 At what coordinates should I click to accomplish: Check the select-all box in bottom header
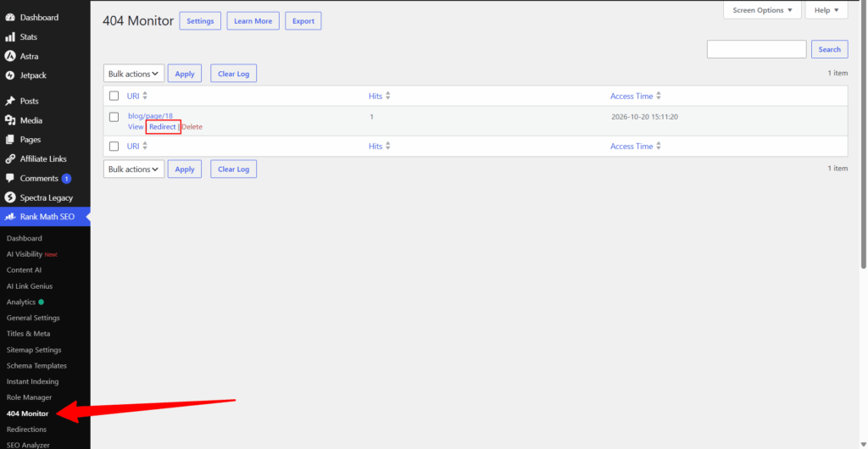click(x=114, y=146)
